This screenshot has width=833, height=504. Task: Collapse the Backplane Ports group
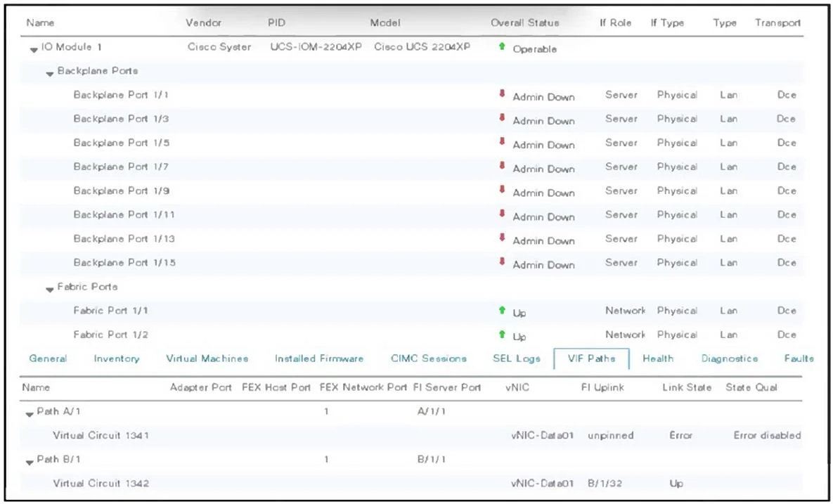(x=50, y=74)
